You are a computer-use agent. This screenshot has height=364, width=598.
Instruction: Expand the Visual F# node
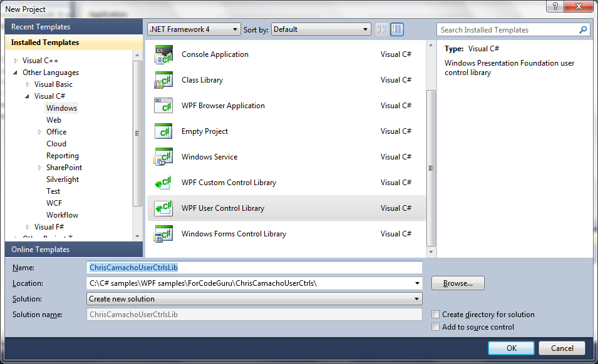[28, 227]
